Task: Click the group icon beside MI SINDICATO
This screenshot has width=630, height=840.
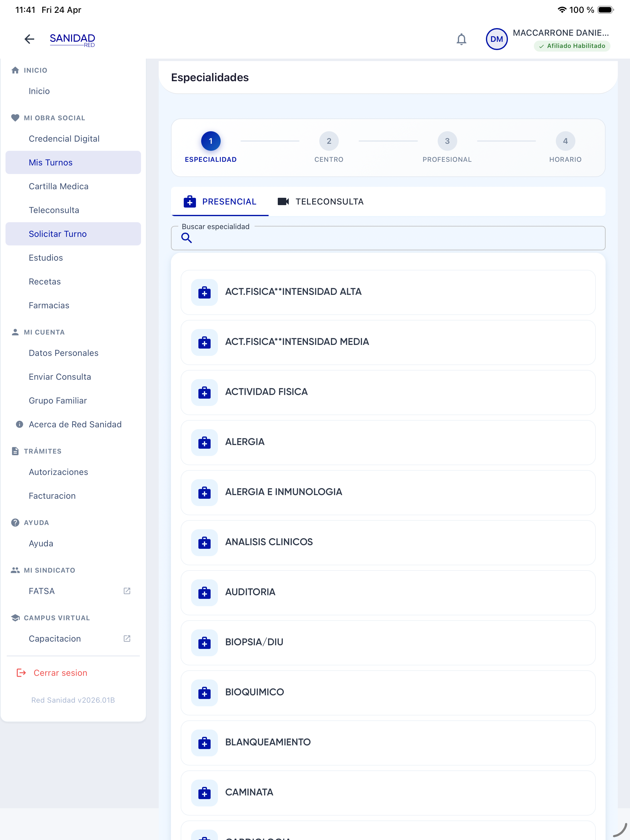Action: (x=15, y=570)
